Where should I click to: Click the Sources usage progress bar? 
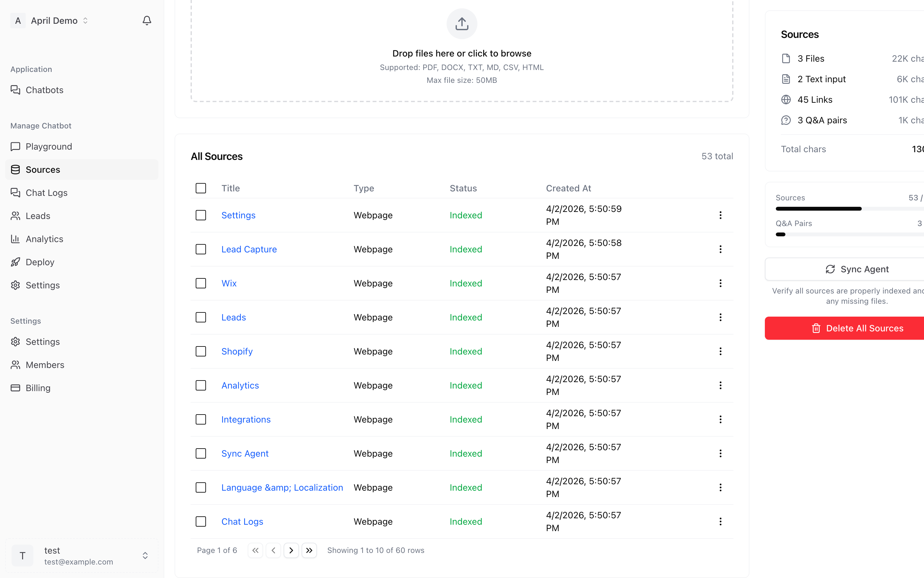(x=850, y=209)
